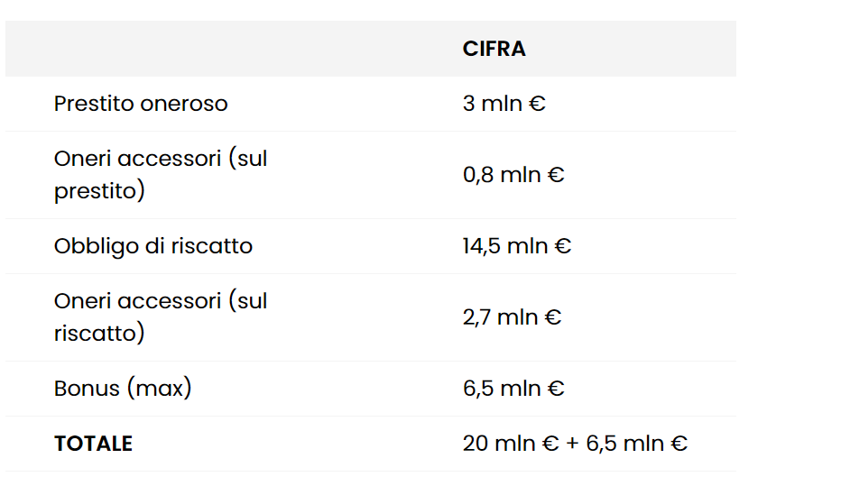
Task: Click the 2,7 mln € amount
Action: (512, 317)
